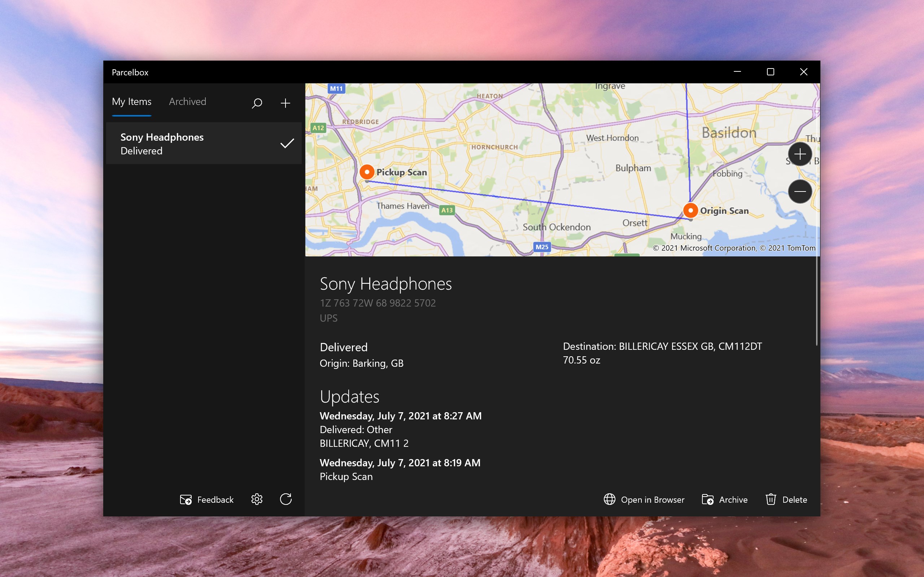This screenshot has height=577, width=924.
Task: Click the Origin Scan map marker
Action: [690, 210]
